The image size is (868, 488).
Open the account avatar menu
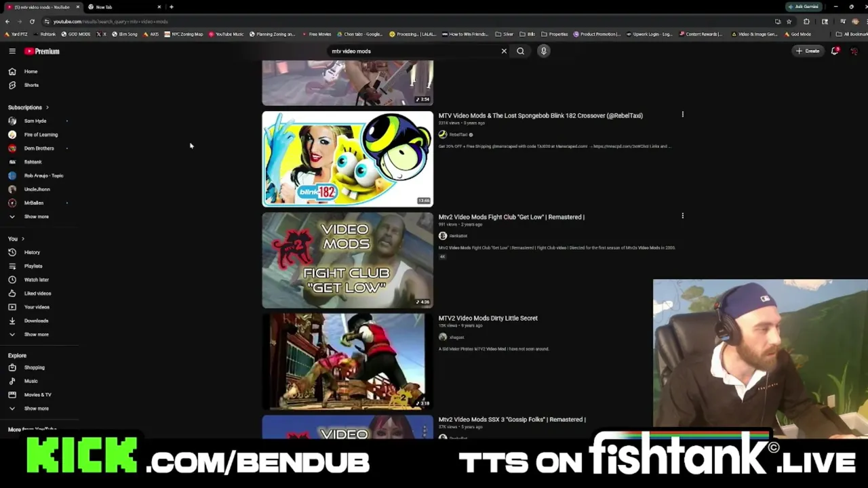[854, 51]
